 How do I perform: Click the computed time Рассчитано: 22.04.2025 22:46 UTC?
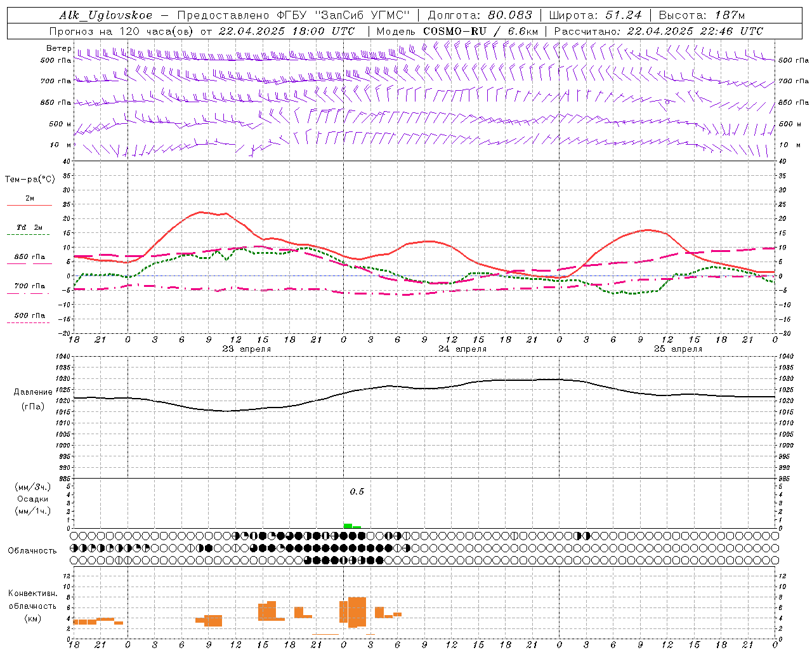(658, 31)
